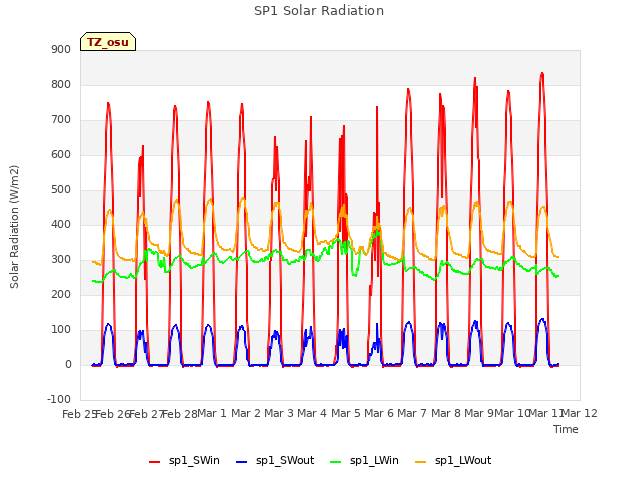Screen dimensions: 640x480
Task: Click the Mar 7 x-axis label
Action: [412, 413]
